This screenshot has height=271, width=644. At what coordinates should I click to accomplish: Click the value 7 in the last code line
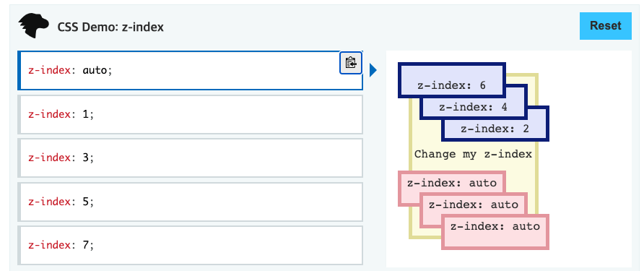pyautogui.click(x=85, y=246)
